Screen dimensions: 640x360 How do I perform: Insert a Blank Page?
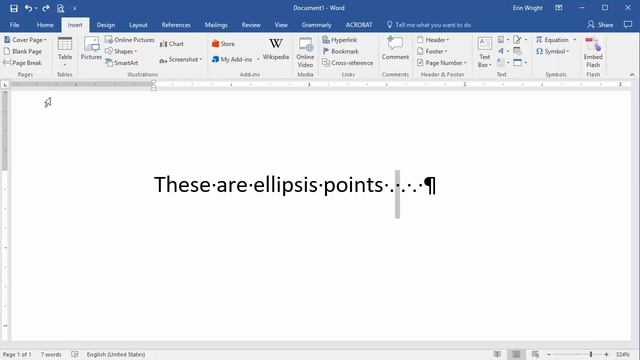pyautogui.click(x=23, y=51)
